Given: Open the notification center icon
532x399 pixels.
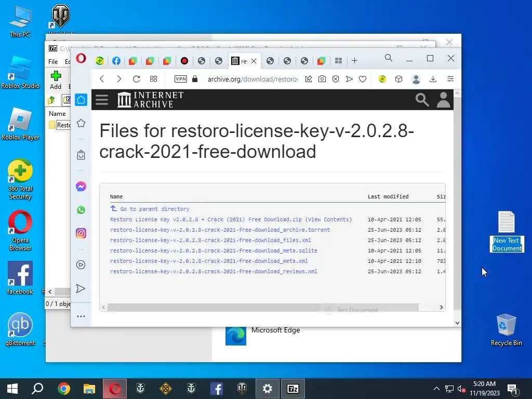Looking at the screenshot, I should (x=512, y=389).
